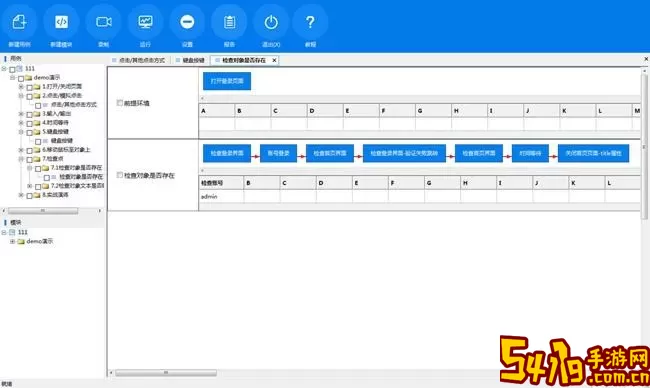Click the 关闭首页页面-title属性 step block

593,153
